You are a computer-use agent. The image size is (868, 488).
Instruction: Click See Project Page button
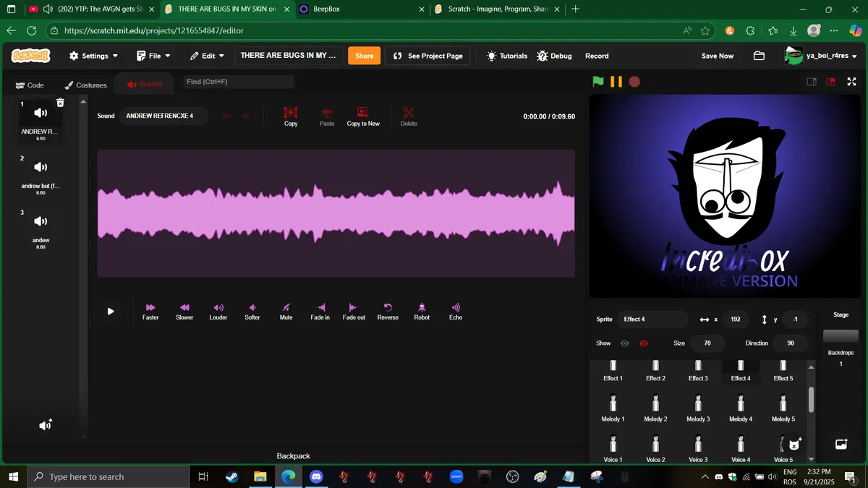pos(427,56)
